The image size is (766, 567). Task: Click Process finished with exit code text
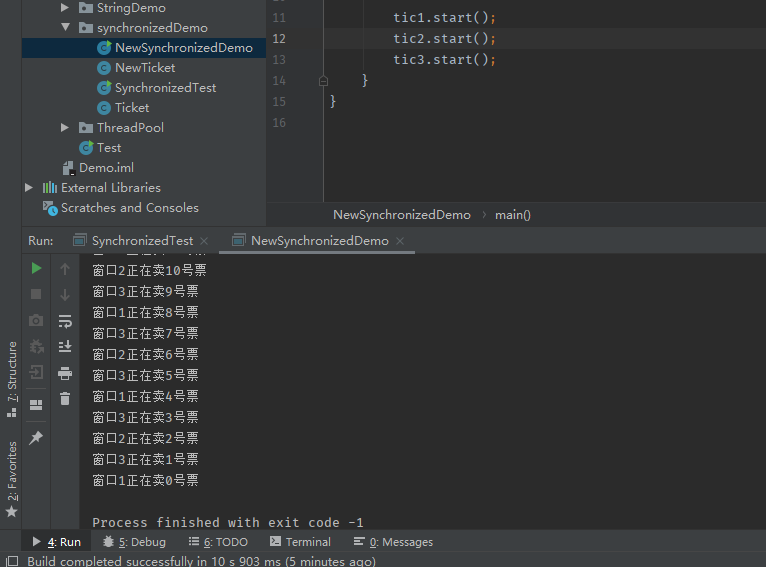coord(228,523)
